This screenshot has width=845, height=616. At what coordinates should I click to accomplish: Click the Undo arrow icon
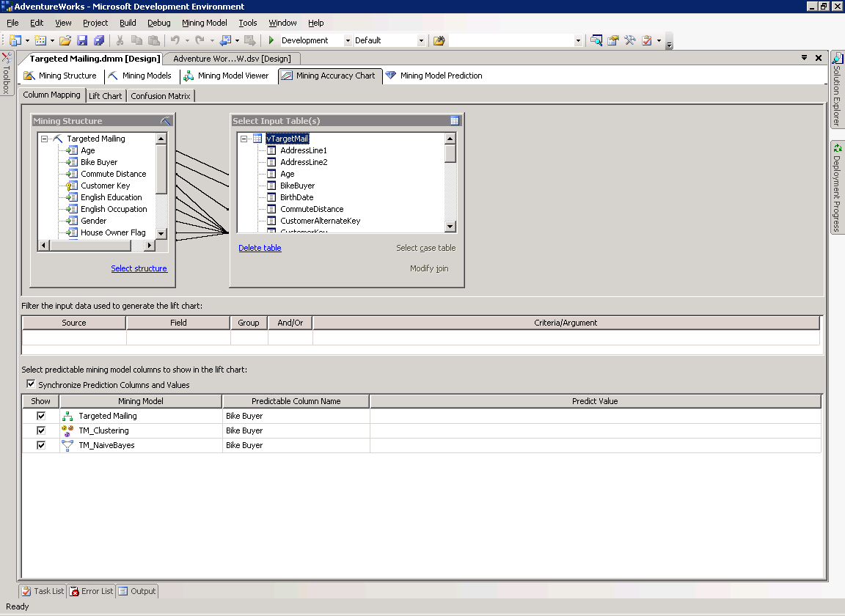175,40
